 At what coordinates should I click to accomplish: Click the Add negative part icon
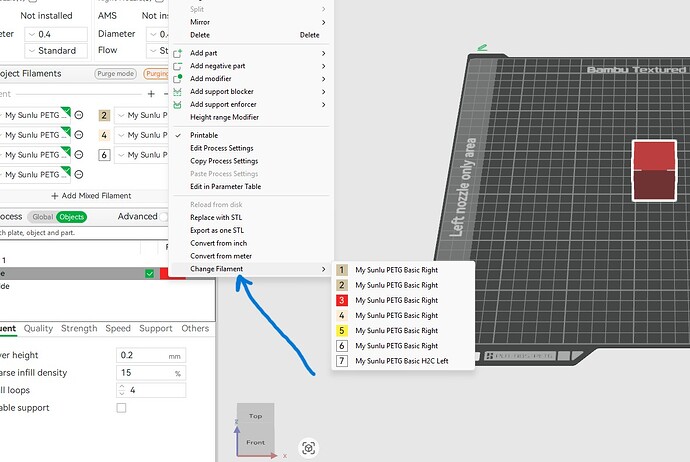pyautogui.click(x=177, y=66)
